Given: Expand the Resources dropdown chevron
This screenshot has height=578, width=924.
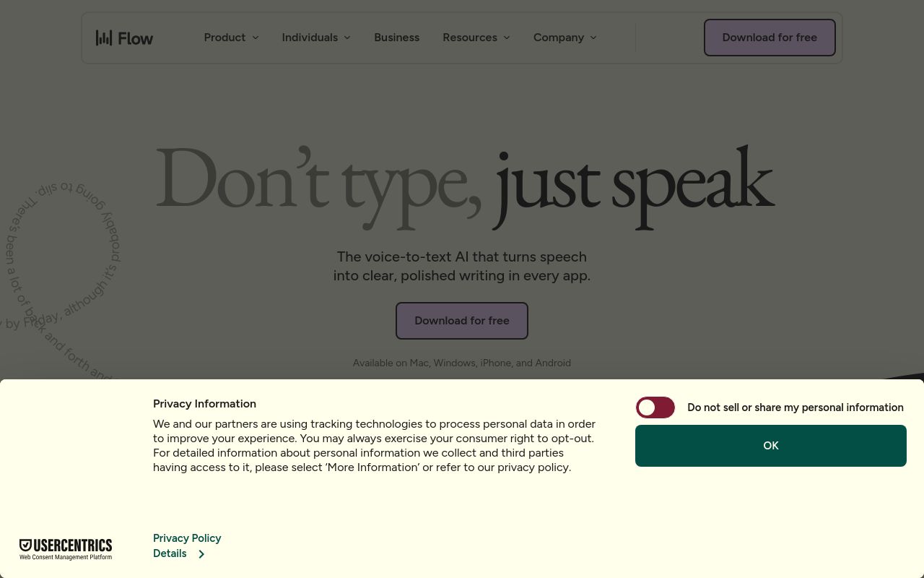Looking at the screenshot, I should coord(506,38).
